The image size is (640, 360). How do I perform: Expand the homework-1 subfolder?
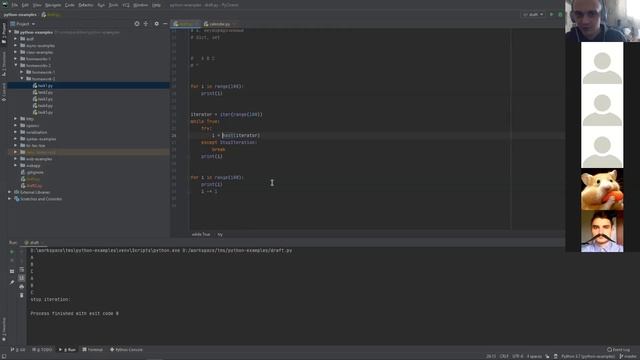click(x=22, y=72)
